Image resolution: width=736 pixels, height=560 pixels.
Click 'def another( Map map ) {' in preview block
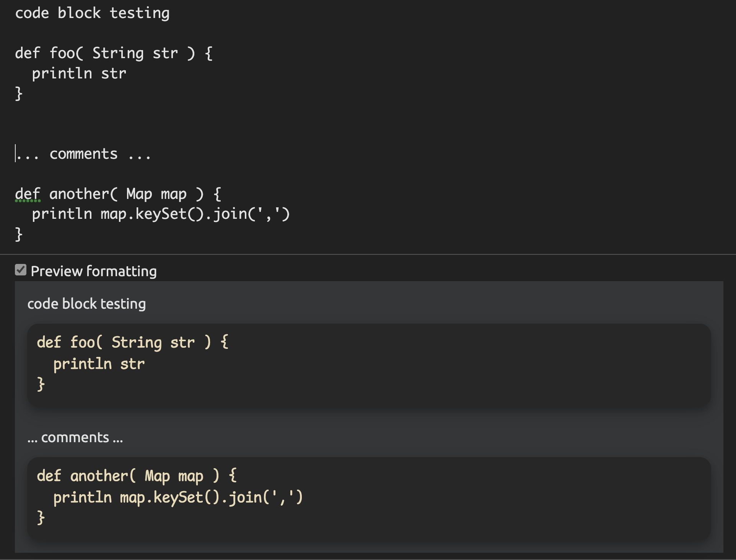(137, 476)
